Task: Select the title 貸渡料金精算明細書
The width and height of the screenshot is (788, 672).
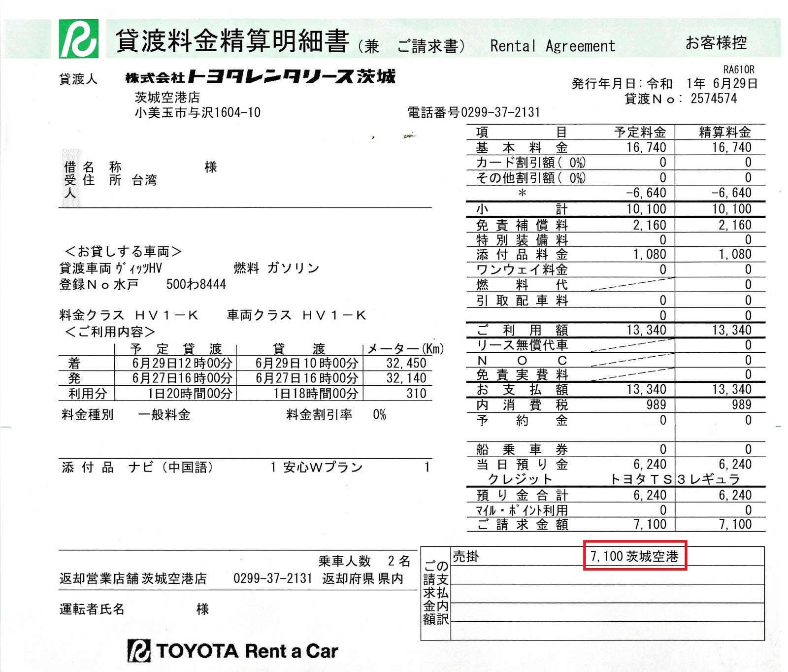Action: (x=232, y=41)
